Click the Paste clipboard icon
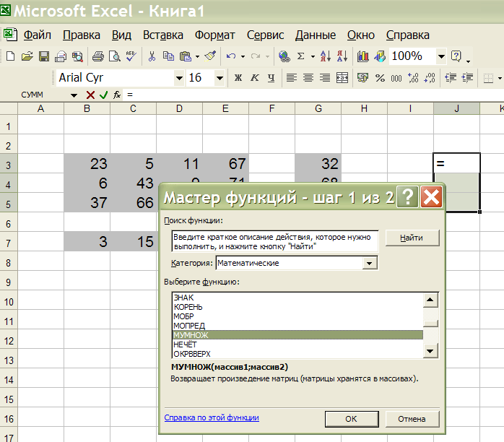504x442 pixels. (186, 56)
